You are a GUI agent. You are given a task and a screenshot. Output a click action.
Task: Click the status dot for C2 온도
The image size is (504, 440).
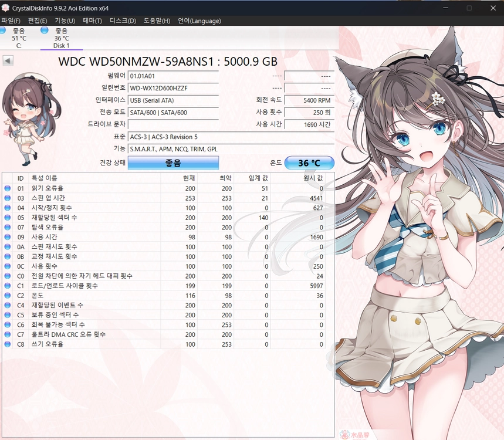tap(8, 295)
